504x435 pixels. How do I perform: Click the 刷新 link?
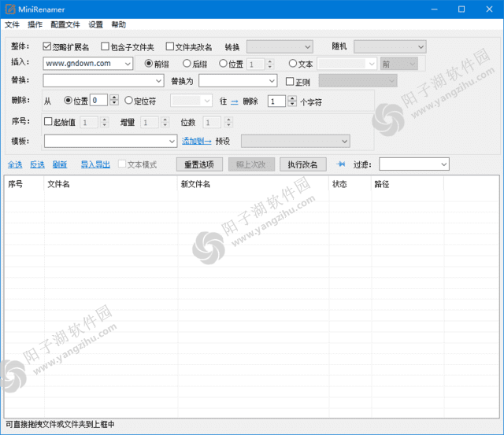pyautogui.click(x=60, y=164)
